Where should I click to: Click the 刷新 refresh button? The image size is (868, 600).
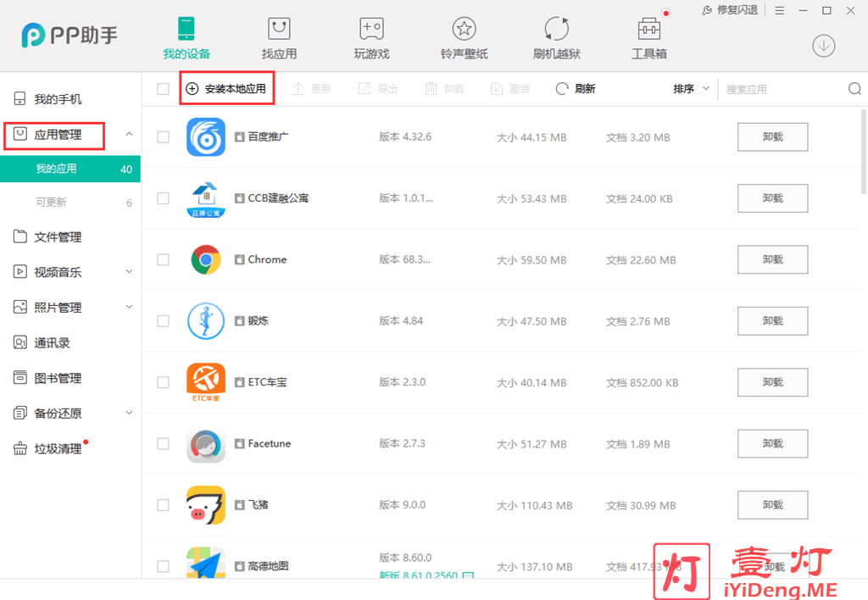[x=576, y=89]
